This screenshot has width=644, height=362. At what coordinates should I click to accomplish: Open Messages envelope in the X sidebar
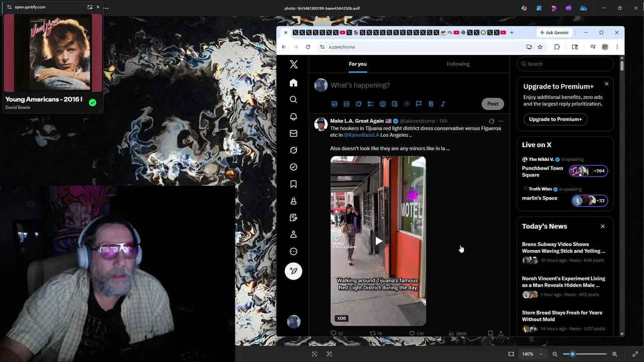293,133
